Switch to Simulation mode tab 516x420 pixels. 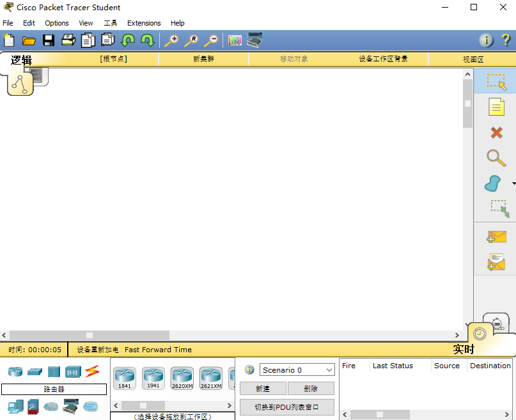[497, 322]
